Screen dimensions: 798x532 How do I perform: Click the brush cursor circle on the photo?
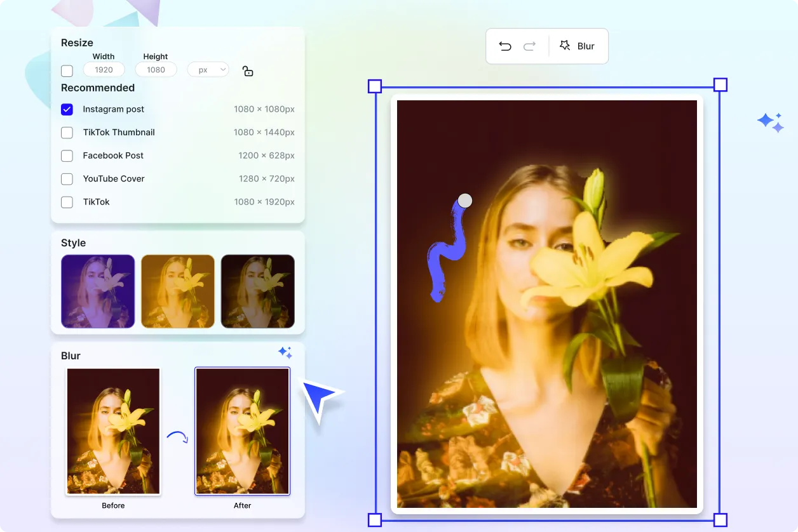pyautogui.click(x=465, y=201)
